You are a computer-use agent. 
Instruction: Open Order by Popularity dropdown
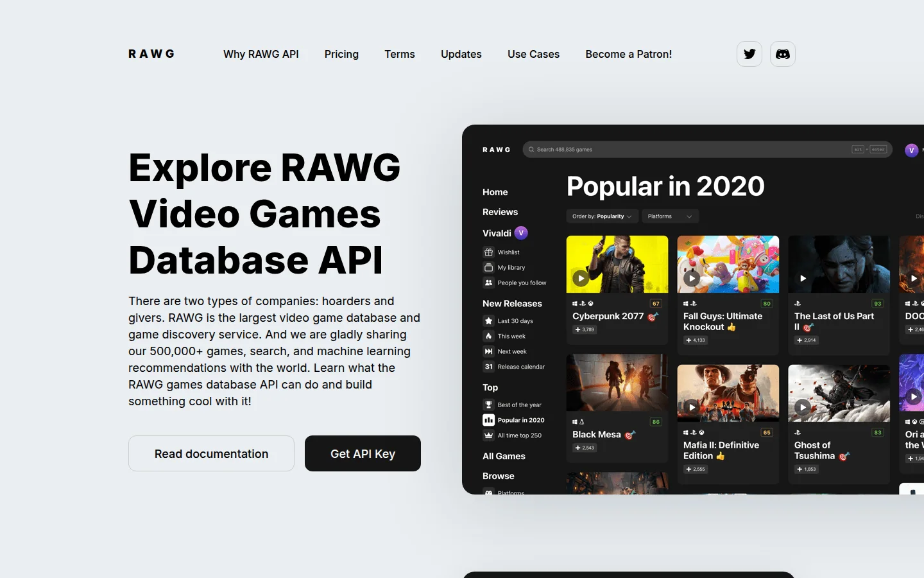coord(602,216)
